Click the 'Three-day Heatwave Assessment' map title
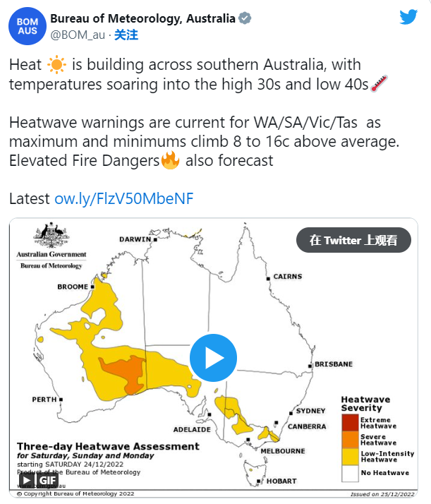 pos(108,446)
